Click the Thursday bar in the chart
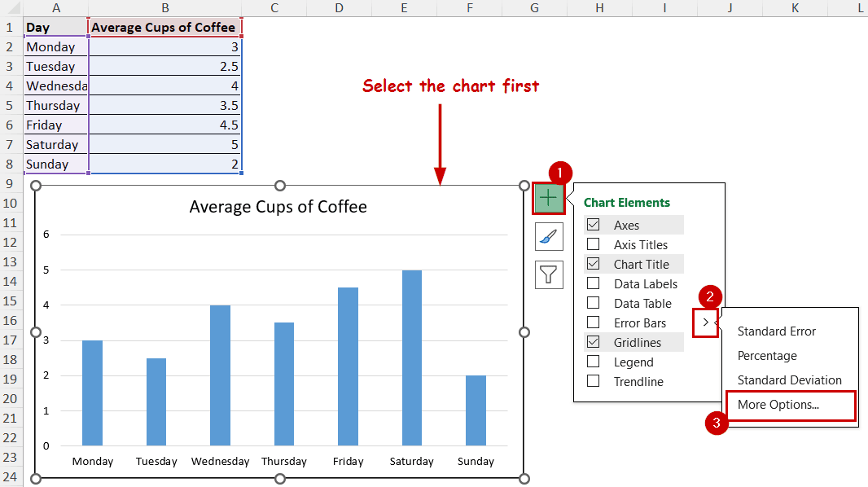Viewport: 868px width, 487px height. click(x=284, y=384)
